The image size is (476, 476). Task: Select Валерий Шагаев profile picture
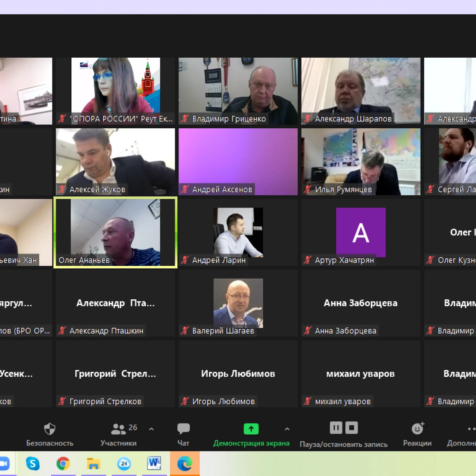pos(238,303)
